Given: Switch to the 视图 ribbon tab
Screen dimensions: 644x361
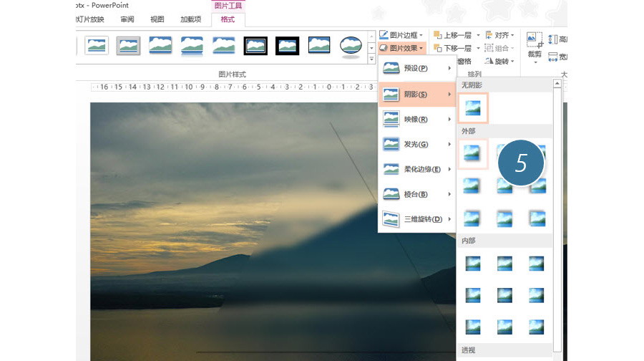Looking at the screenshot, I should point(157,19).
